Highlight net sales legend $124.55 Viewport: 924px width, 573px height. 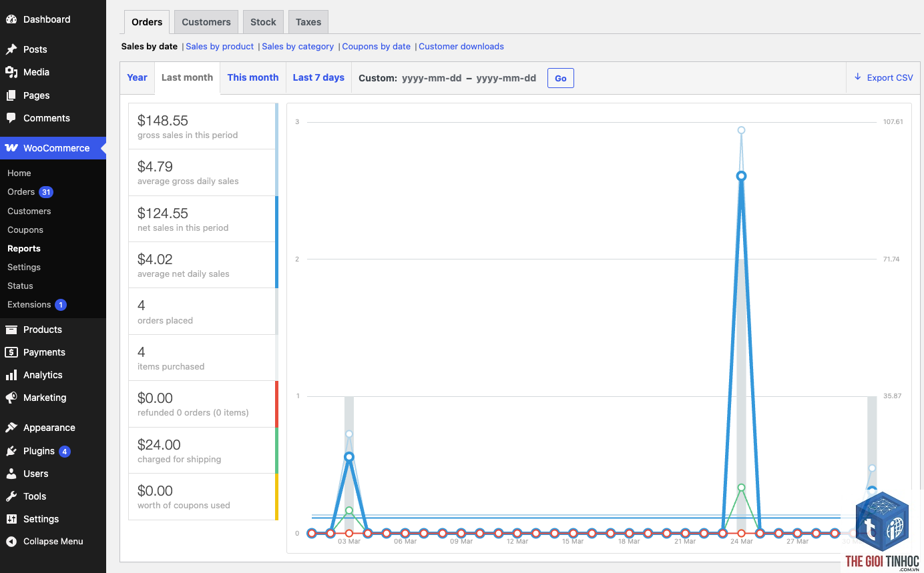203,219
